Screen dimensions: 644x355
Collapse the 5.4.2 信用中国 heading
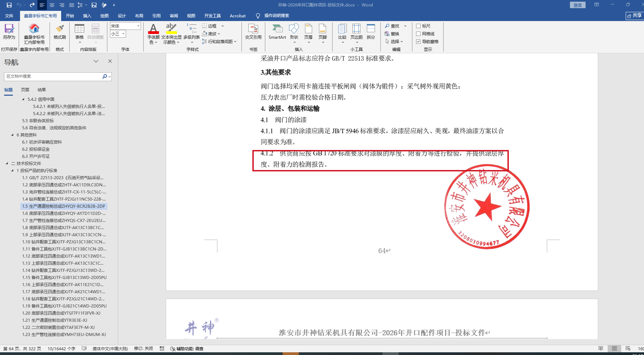point(23,99)
